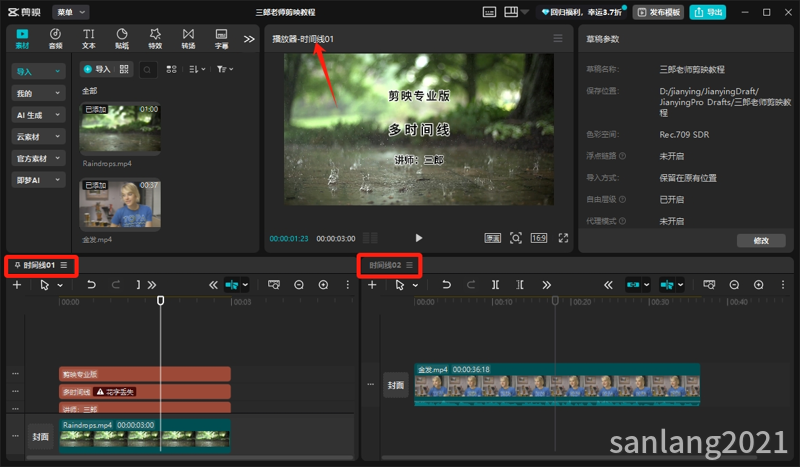Open the 菜单 dropdown menu
The height and width of the screenshot is (467, 800).
(x=70, y=12)
